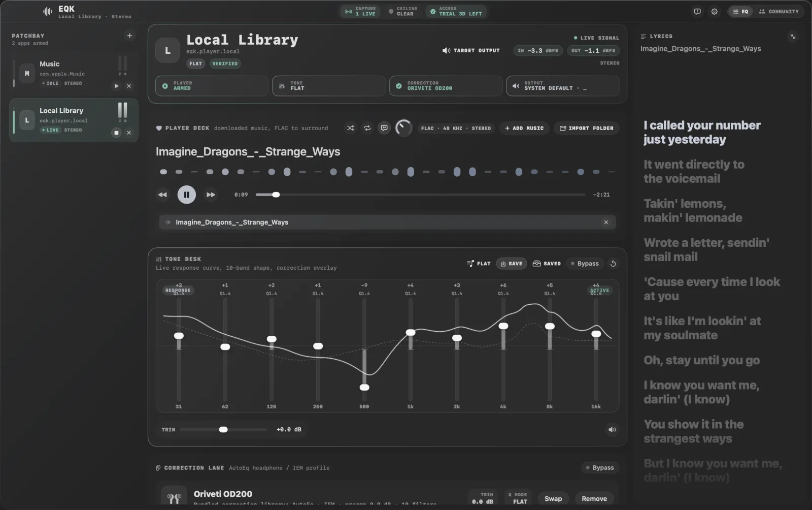This screenshot has width=812, height=510.
Task: Click the Add Music button
Action: coord(524,128)
